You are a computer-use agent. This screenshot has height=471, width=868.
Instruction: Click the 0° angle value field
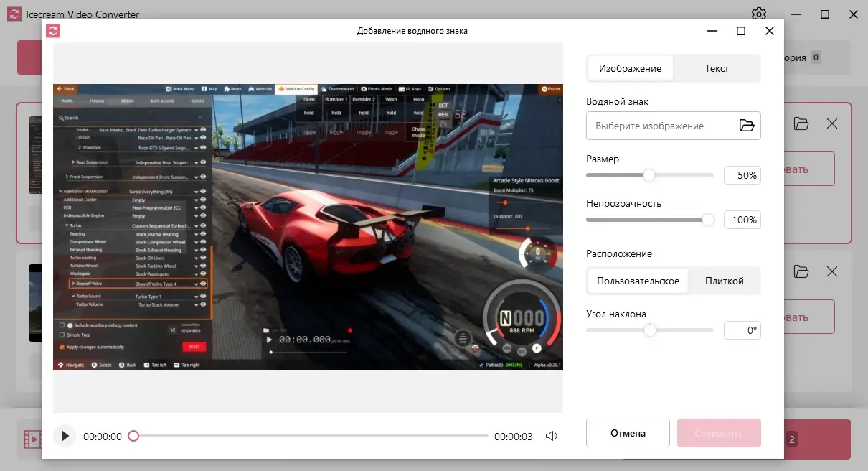pos(742,330)
